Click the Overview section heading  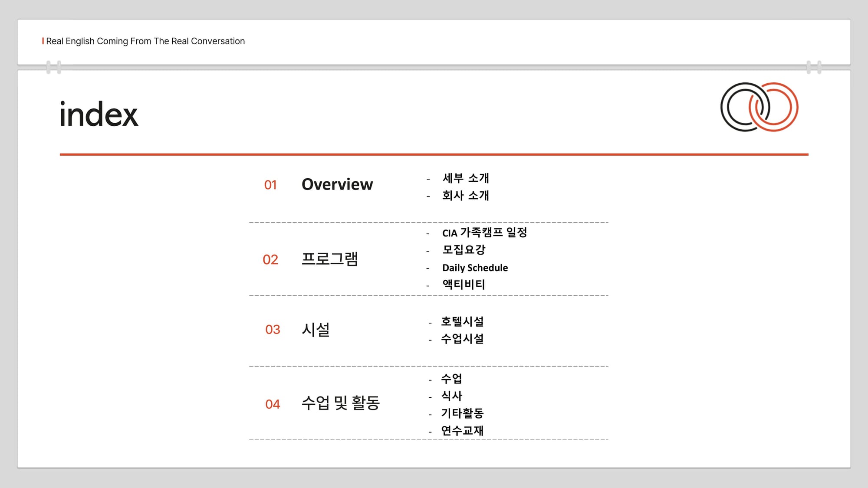pyautogui.click(x=337, y=184)
